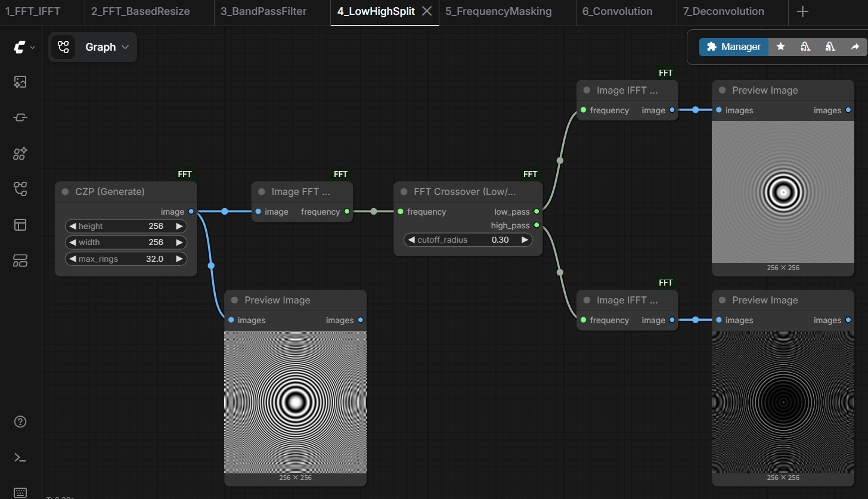868x499 pixels.
Task: Open the help question-mark icon
Action: tap(20, 421)
